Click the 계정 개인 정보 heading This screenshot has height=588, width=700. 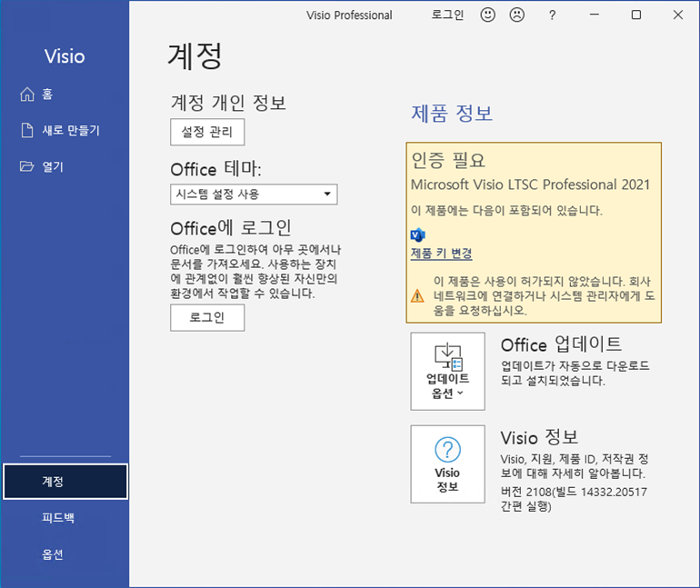(228, 102)
